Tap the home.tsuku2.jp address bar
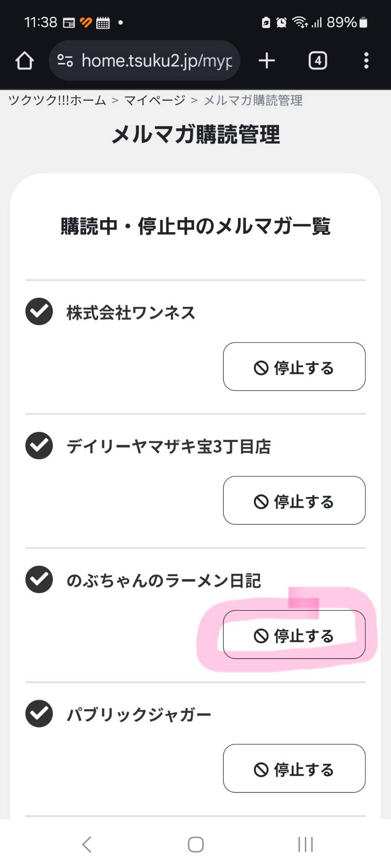391x868 pixels. 156,61
